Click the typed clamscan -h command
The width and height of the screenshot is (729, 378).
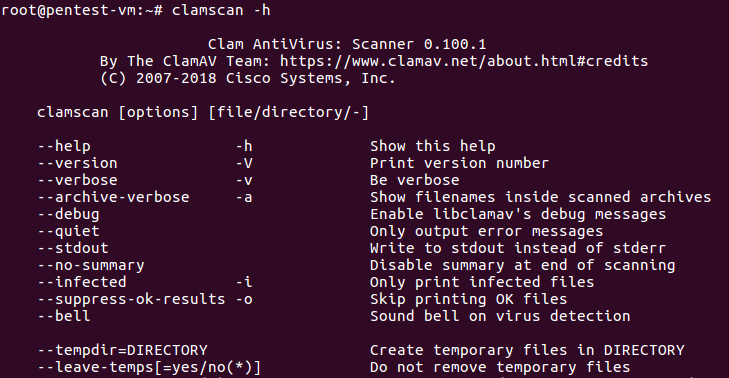click(x=221, y=10)
